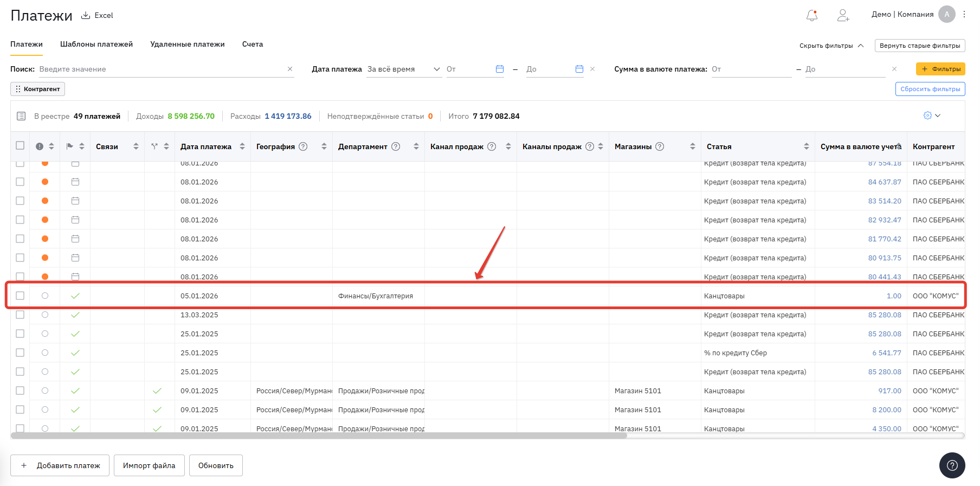Toggle the select-all checkbox in header
Image resolution: width=980 pixels, height=486 pixels.
click(x=20, y=145)
